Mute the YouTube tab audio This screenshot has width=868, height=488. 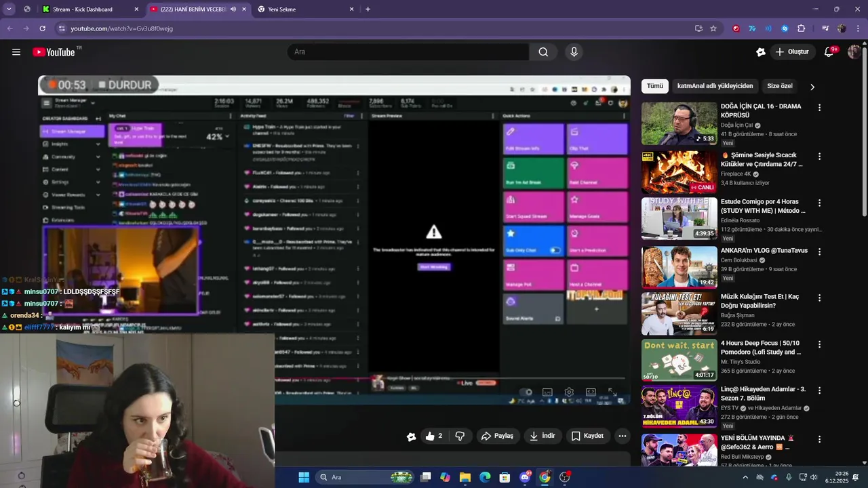(233, 9)
